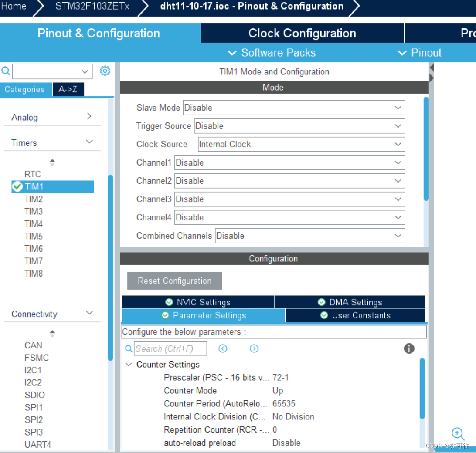Switch to the A->Z tab
Screen dimensions: 476x453
coord(68,89)
